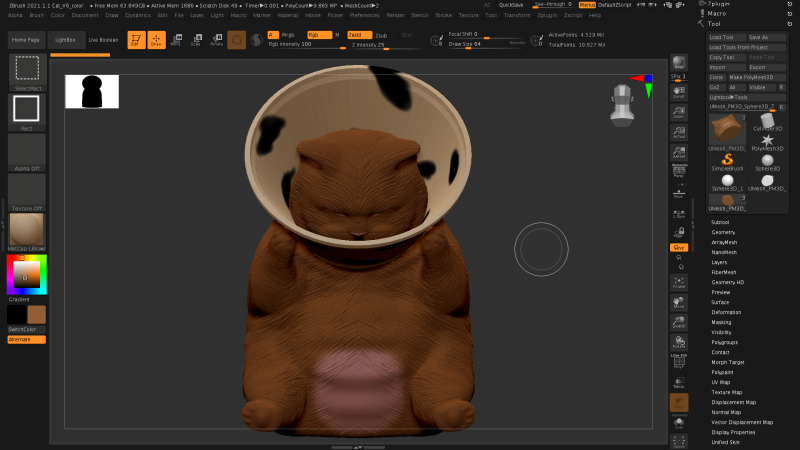
Task: Activate the Edit mode button
Action: (135, 39)
